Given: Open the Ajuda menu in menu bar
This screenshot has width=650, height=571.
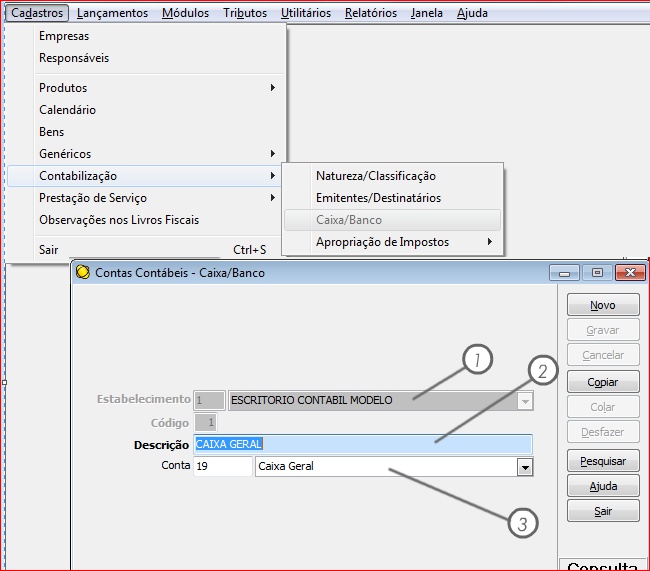Looking at the screenshot, I should click(472, 13).
